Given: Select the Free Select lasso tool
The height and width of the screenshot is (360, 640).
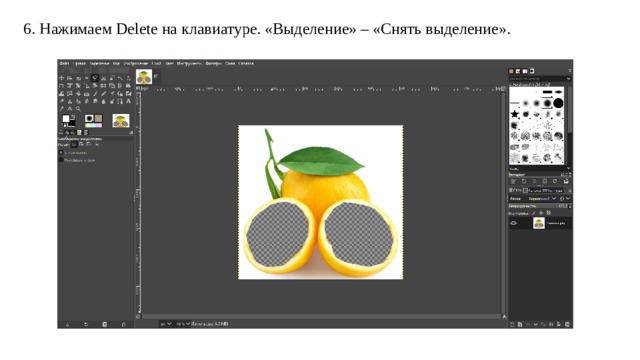Looking at the screenshot, I should [x=95, y=78].
